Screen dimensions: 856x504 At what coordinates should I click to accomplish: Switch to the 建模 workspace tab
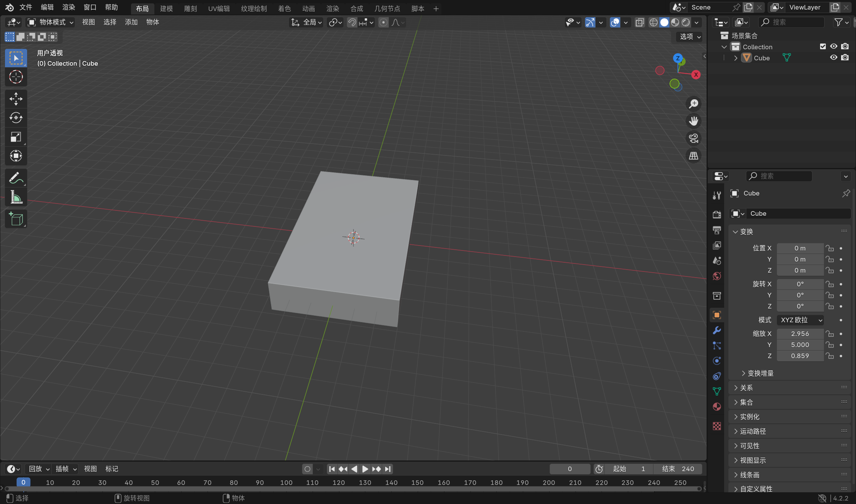pos(166,8)
